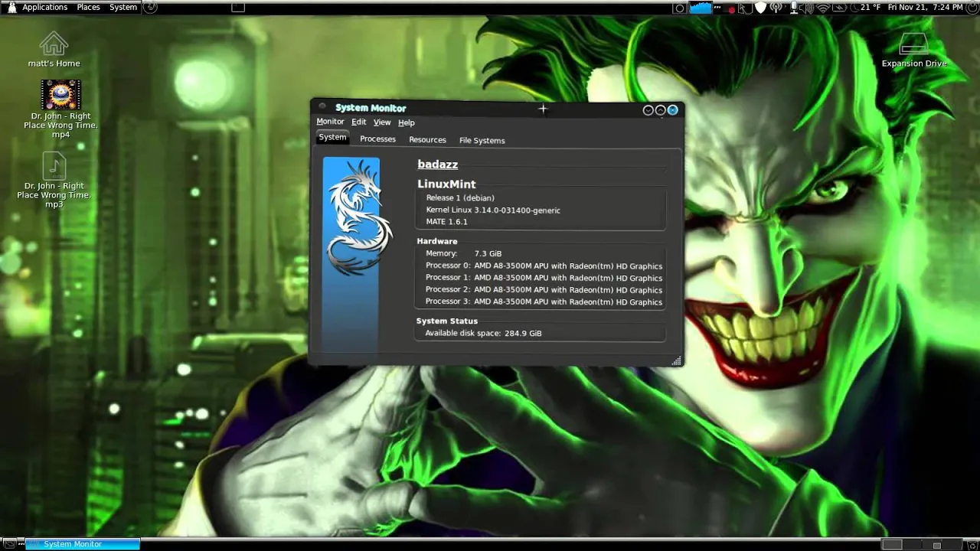Click the power shutdown icon in top panel
Image resolution: width=980 pixels, height=551 pixels.
972,7
